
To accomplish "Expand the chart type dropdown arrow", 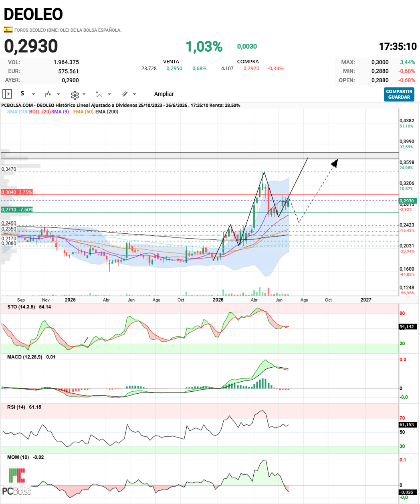I will pyautogui.click(x=59, y=94).
